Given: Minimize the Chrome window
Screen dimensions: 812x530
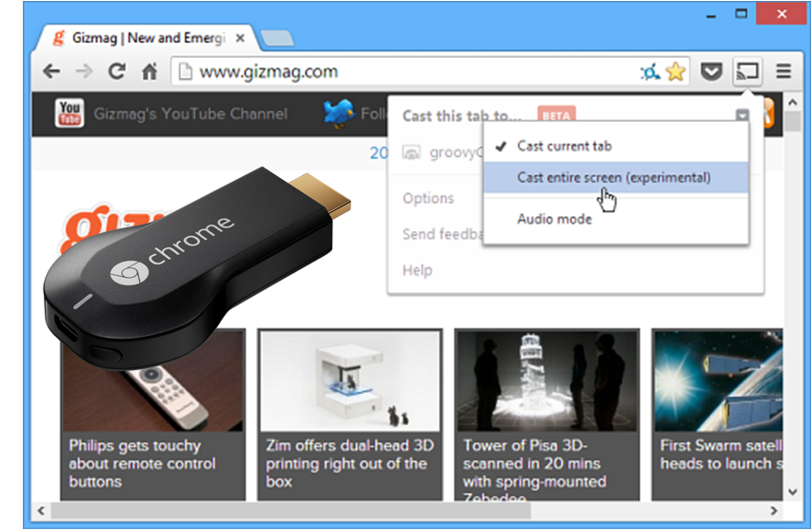Looking at the screenshot, I should click(x=711, y=15).
